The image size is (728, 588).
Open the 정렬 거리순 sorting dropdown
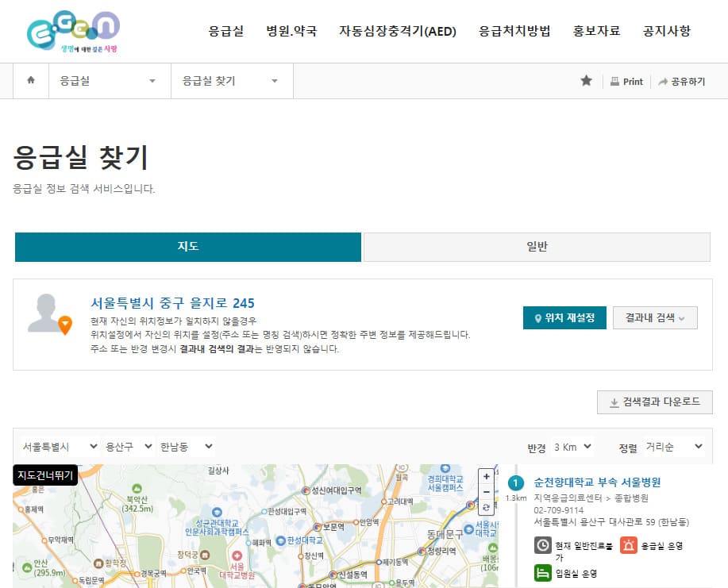coord(674,446)
